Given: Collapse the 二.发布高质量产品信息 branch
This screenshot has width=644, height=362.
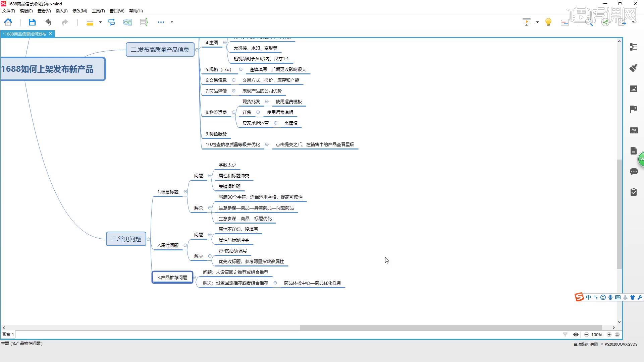Looking at the screenshot, I should tap(197, 50).
